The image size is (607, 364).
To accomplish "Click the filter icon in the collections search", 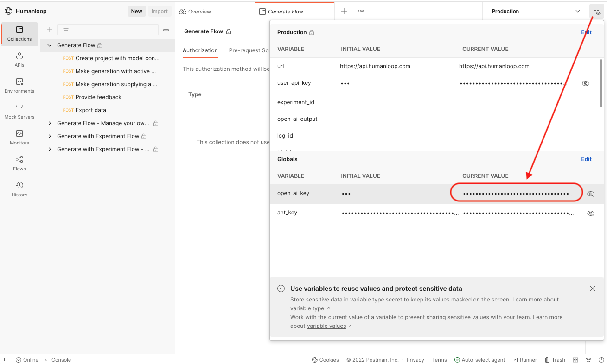I will [66, 30].
